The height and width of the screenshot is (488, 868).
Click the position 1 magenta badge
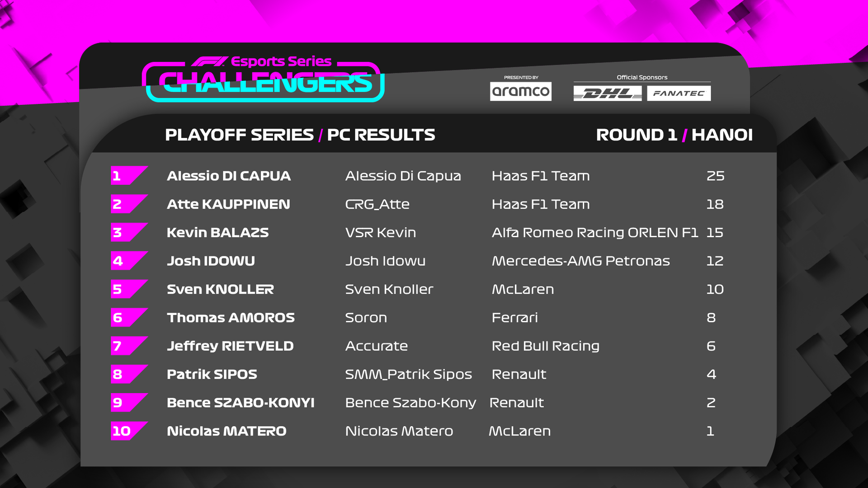pyautogui.click(x=129, y=175)
